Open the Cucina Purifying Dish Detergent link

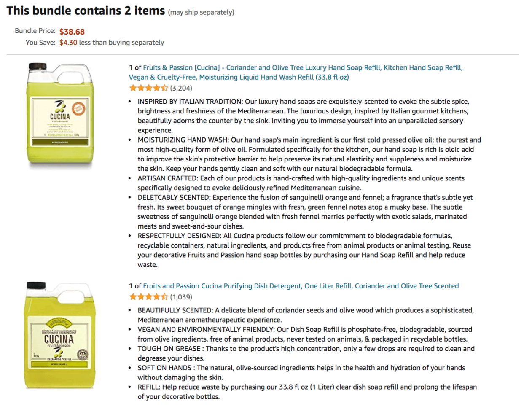click(301, 286)
